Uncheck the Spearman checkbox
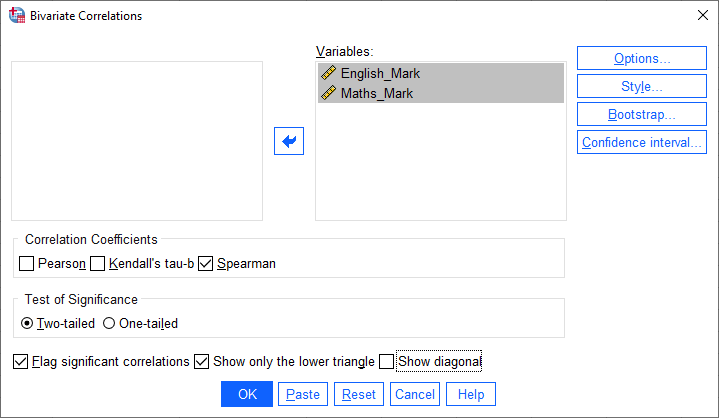The width and height of the screenshot is (719, 418). coord(206,264)
